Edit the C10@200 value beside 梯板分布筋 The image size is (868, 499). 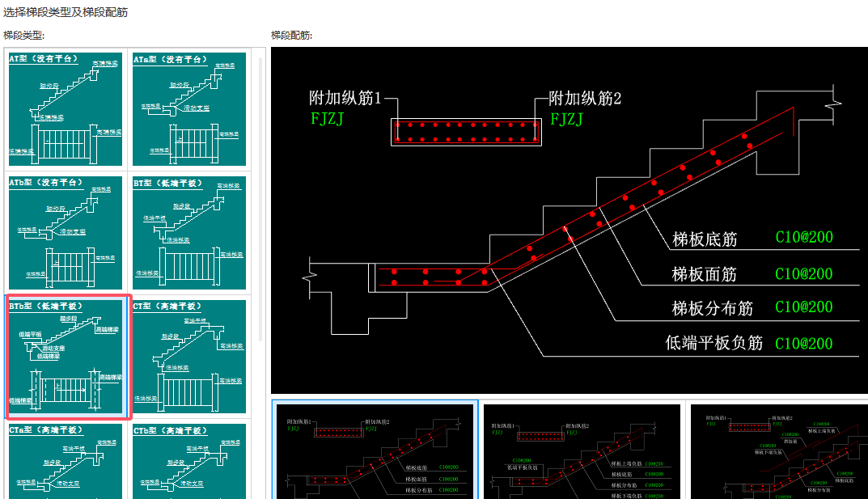pyautogui.click(x=804, y=307)
